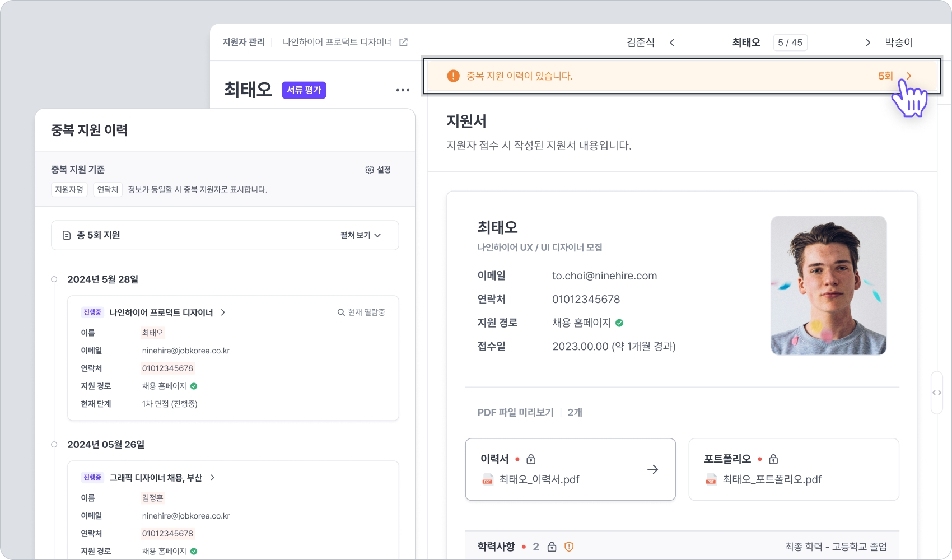Jump to previous applicant 김준식
Screen dimensions: 952x560
(x=641, y=43)
